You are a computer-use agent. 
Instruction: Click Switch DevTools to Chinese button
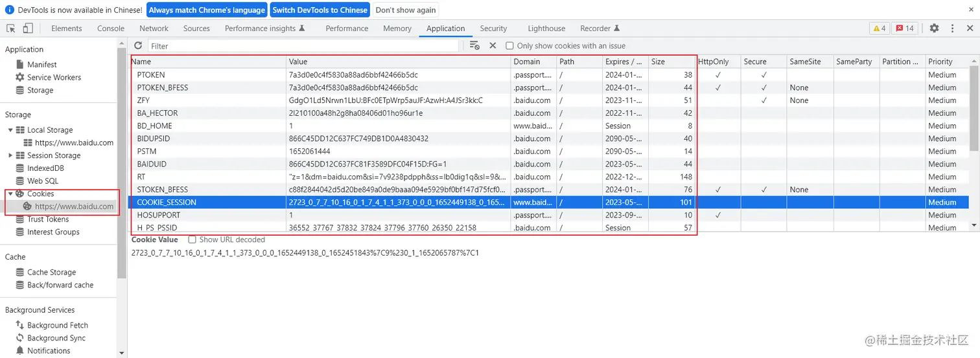click(320, 10)
